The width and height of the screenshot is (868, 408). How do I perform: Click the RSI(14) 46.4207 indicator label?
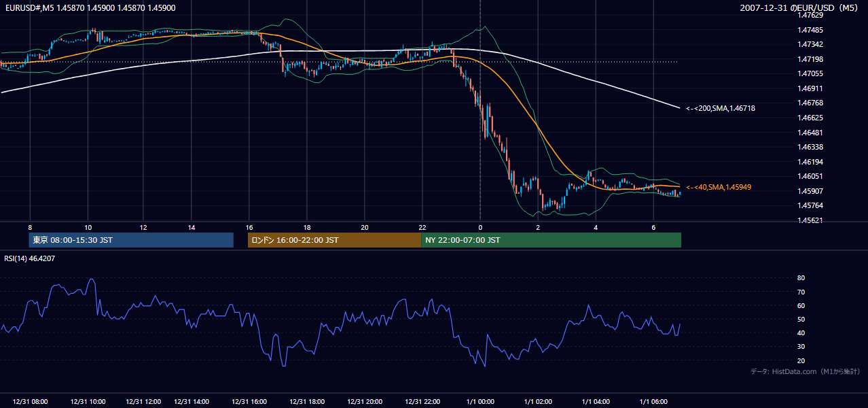pos(30,258)
